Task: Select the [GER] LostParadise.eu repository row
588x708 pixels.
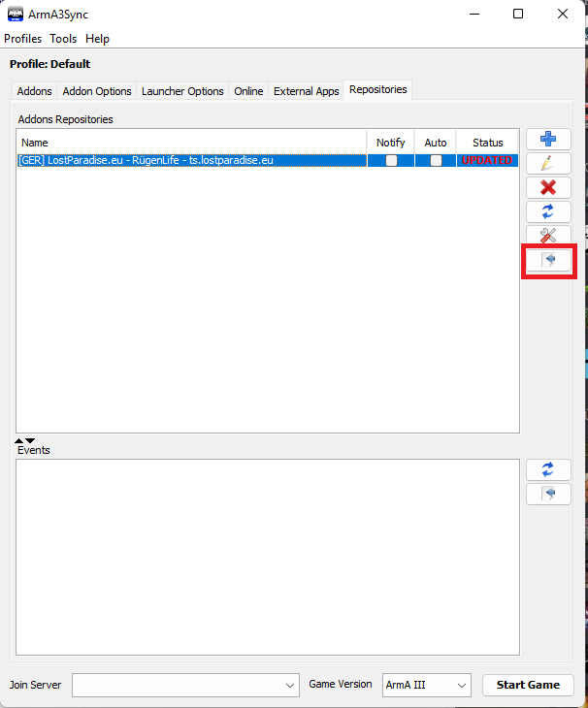Action: click(268, 160)
